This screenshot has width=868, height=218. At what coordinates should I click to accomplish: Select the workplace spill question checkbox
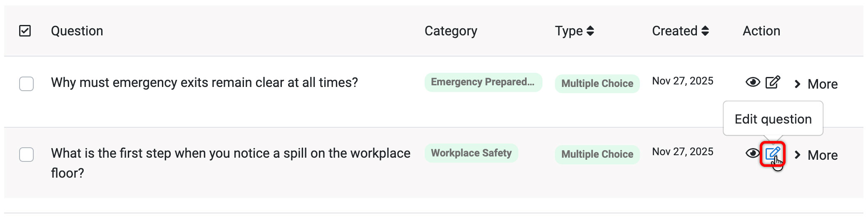[26, 154]
